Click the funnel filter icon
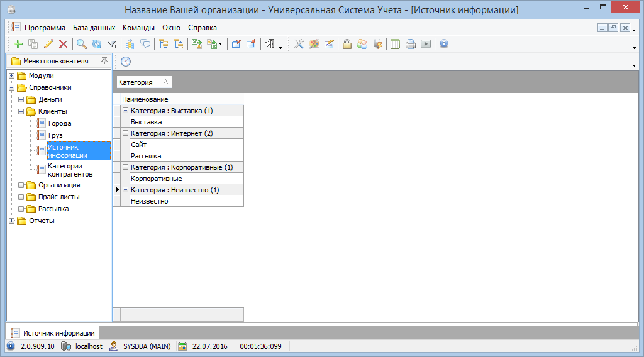Screen dimensions: 644x357 pos(112,44)
